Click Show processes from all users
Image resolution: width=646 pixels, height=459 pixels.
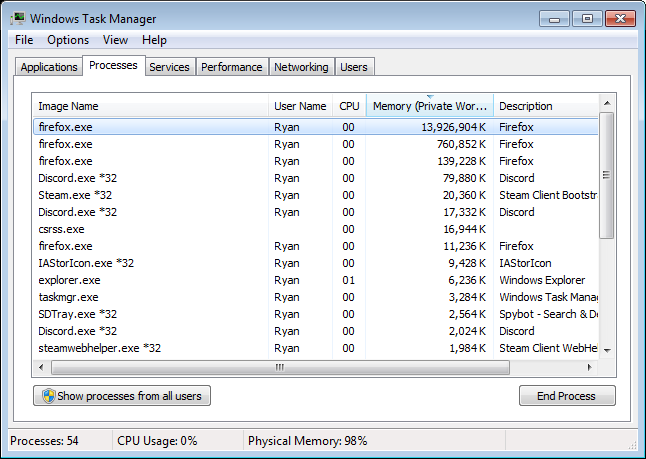[x=122, y=396]
